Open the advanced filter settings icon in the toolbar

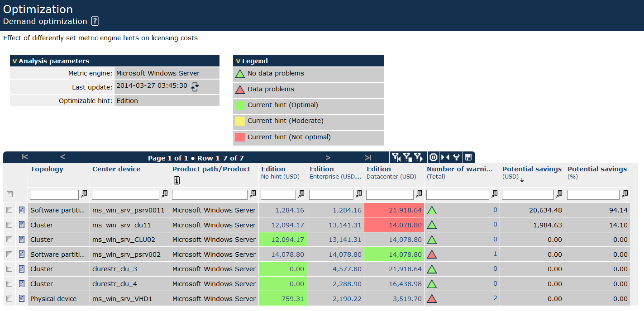[458, 157]
